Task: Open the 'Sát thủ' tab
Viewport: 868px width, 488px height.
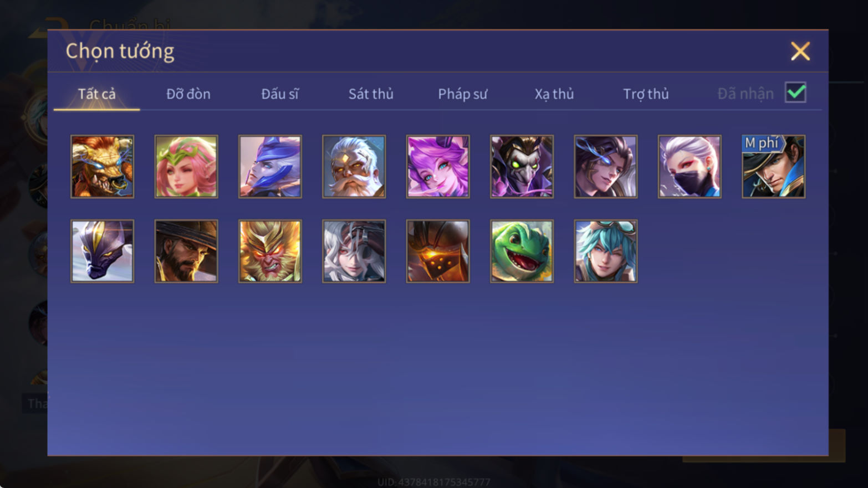Action: click(x=371, y=94)
